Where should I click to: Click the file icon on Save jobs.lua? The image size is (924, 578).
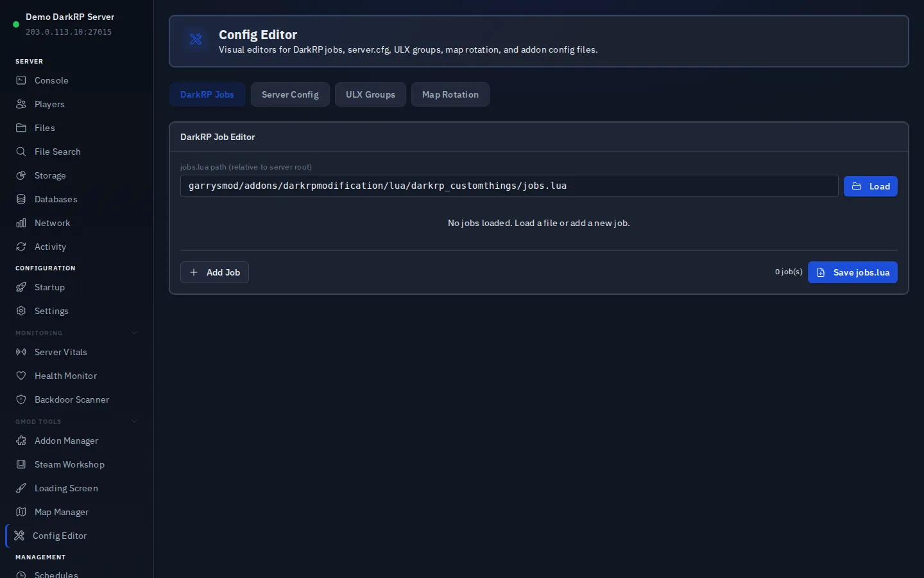tap(821, 272)
